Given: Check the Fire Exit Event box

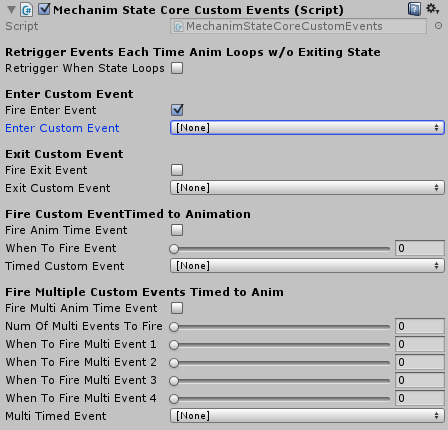Looking at the screenshot, I should point(177,170).
